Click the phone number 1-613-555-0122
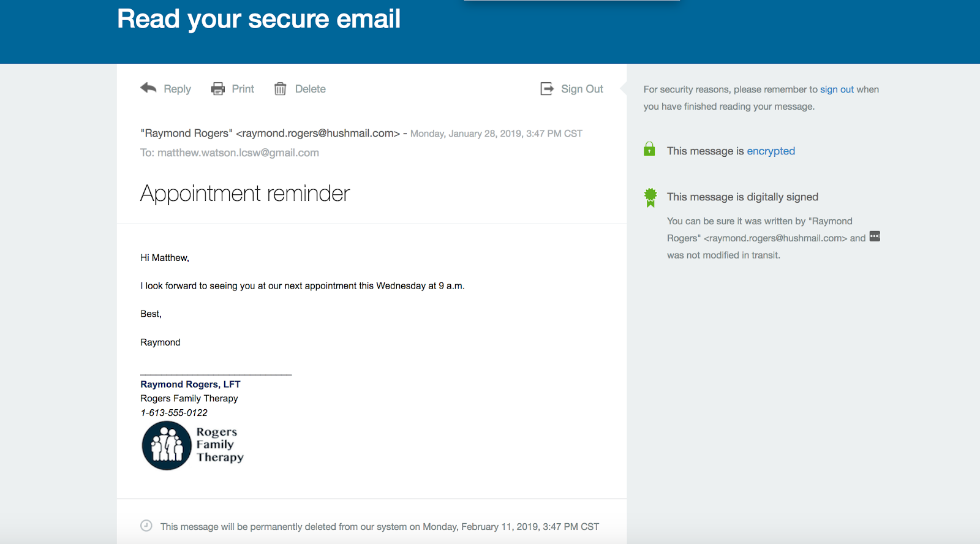 tap(174, 413)
